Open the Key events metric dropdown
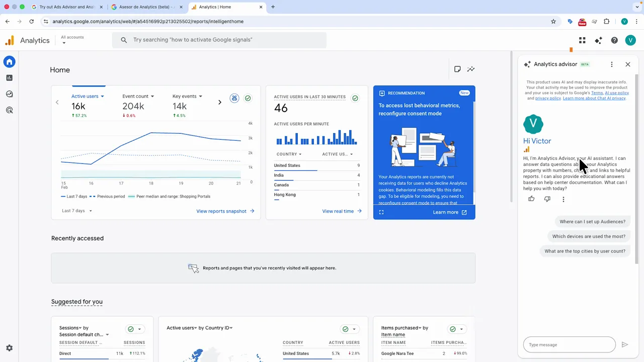Viewport: 644px width, 362px height. pyautogui.click(x=187, y=97)
